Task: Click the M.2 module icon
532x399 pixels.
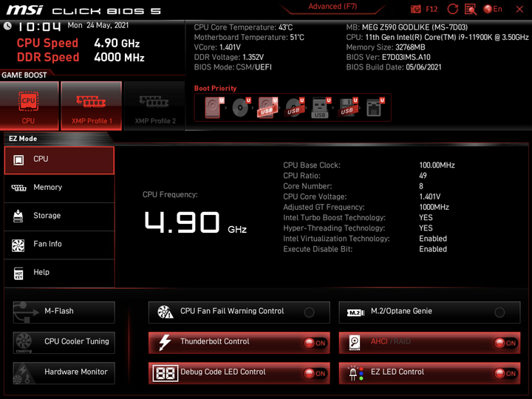Action: tap(355, 313)
